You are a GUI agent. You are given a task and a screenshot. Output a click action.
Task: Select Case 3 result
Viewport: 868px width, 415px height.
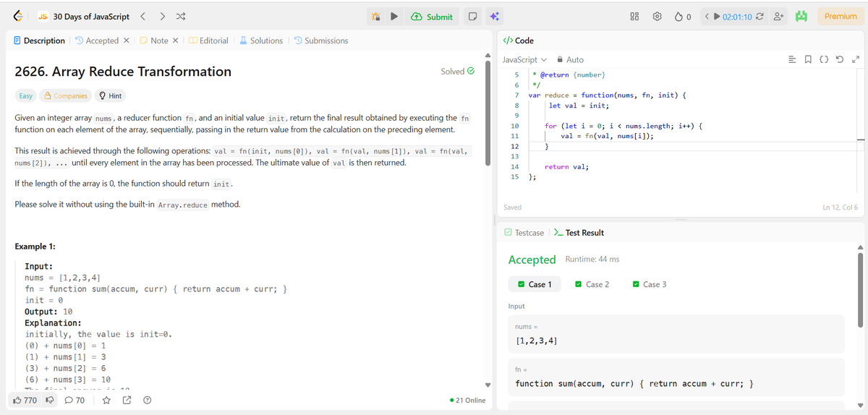click(x=650, y=284)
